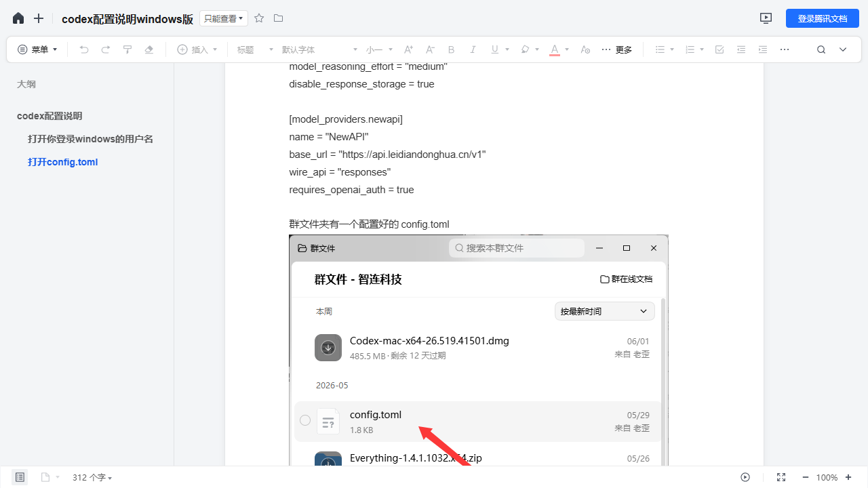Increase the paragraph indent
The width and height of the screenshot is (868, 488).
pos(763,49)
